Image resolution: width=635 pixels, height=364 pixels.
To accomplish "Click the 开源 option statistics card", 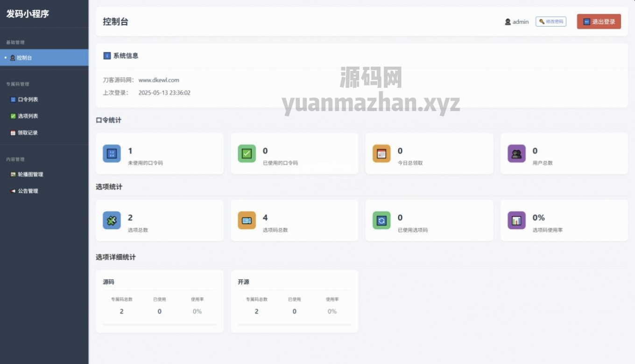I will pos(294,301).
